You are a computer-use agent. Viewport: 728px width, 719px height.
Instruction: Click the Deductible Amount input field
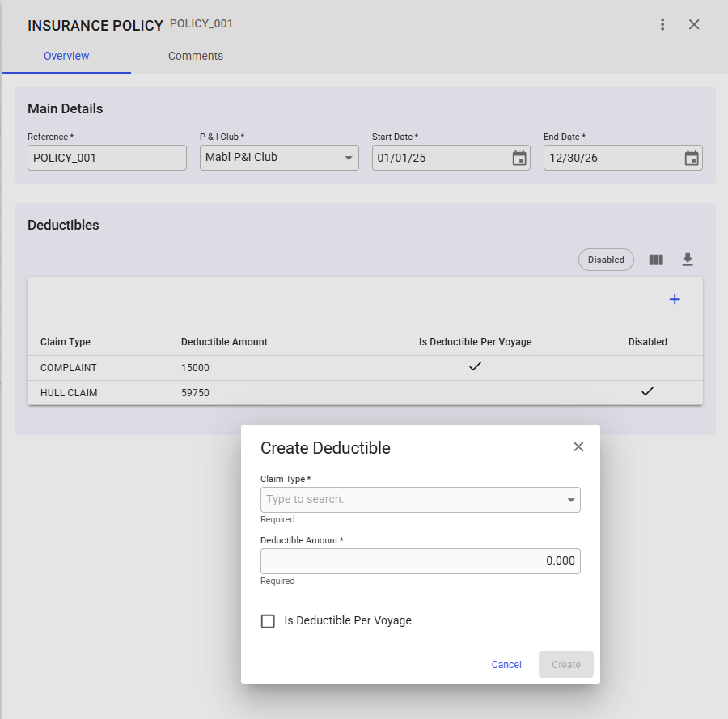click(420, 561)
